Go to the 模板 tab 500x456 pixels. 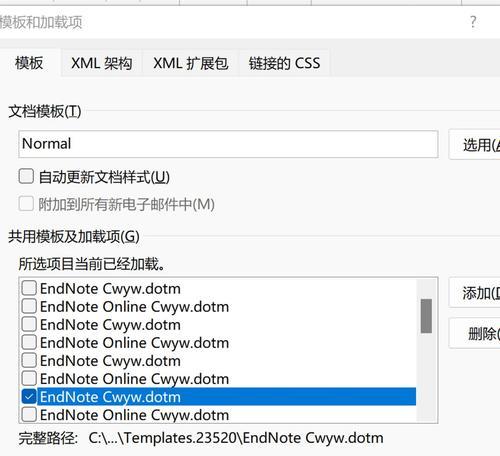click(29, 63)
